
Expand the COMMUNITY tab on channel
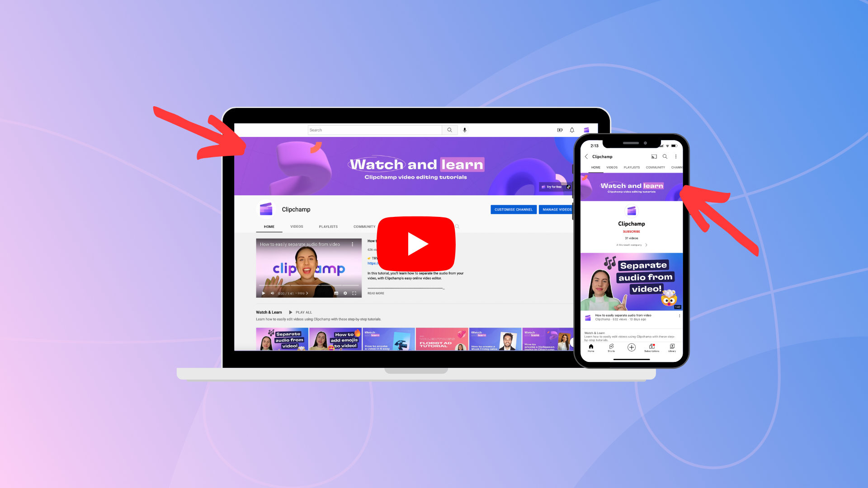pos(365,226)
